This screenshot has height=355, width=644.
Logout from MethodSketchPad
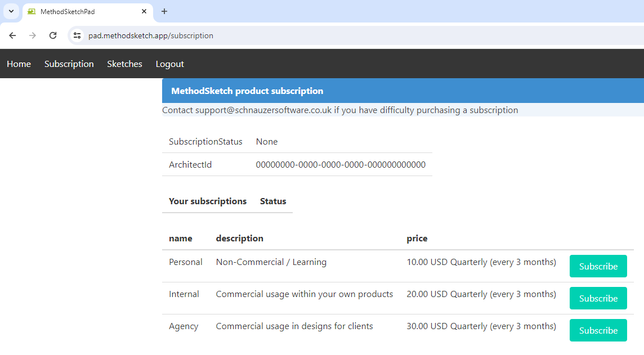tap(169, 64)
